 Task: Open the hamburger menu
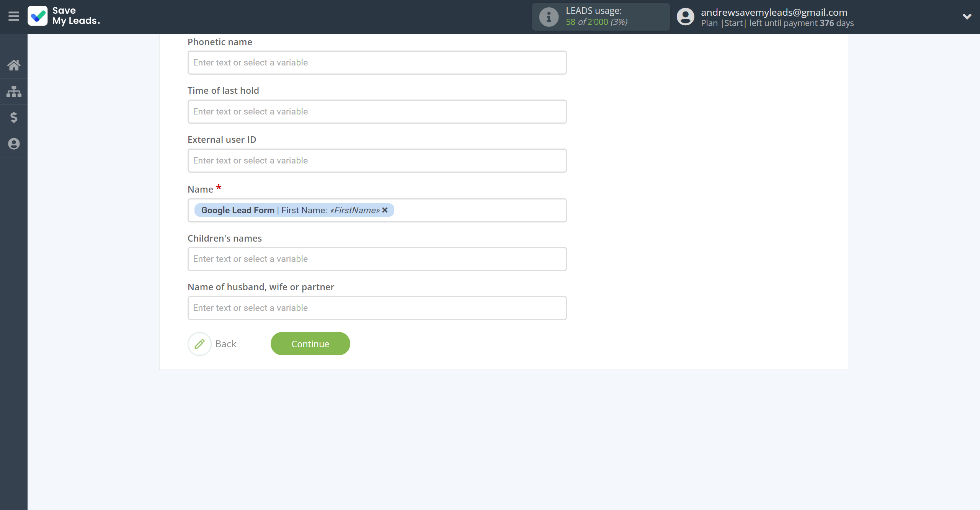pos(14,16)
